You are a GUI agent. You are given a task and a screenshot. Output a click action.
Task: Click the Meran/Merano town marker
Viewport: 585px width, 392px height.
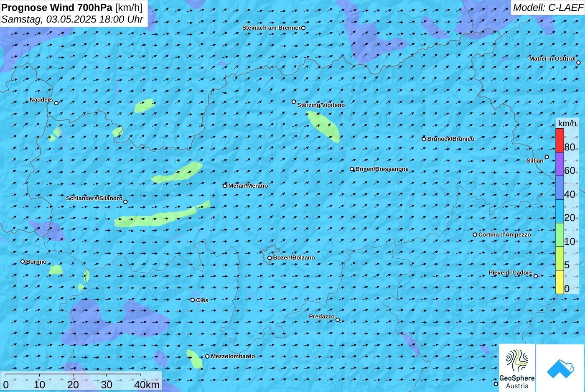click(x=225, y=186)
